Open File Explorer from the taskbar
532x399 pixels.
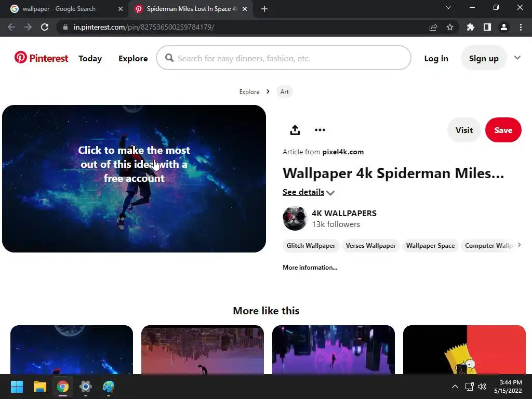[39, 387]
